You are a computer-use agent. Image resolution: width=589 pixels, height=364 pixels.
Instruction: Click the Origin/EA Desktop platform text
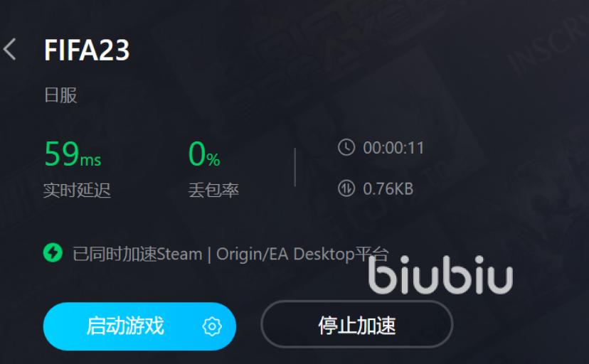point(285,255)
